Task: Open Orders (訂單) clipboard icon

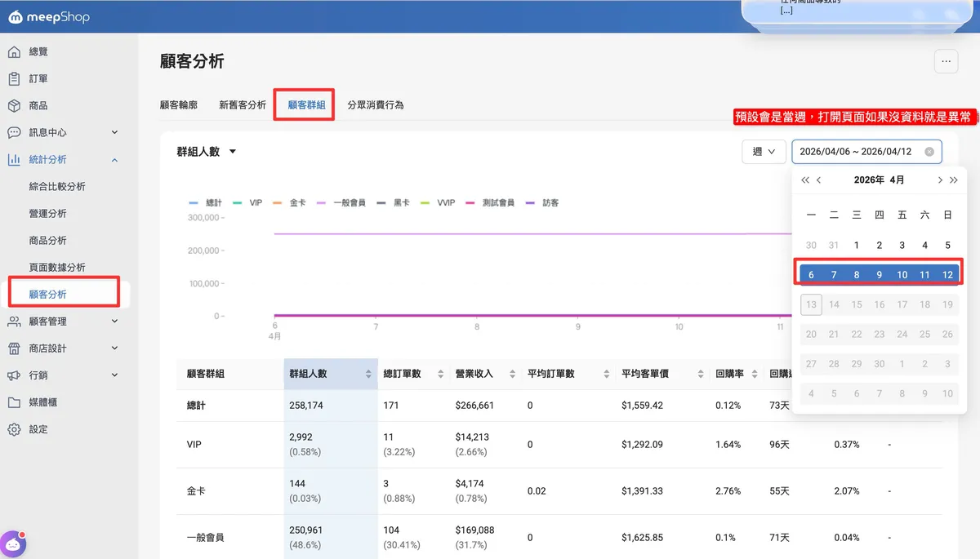Action: [x=14, y=79]
